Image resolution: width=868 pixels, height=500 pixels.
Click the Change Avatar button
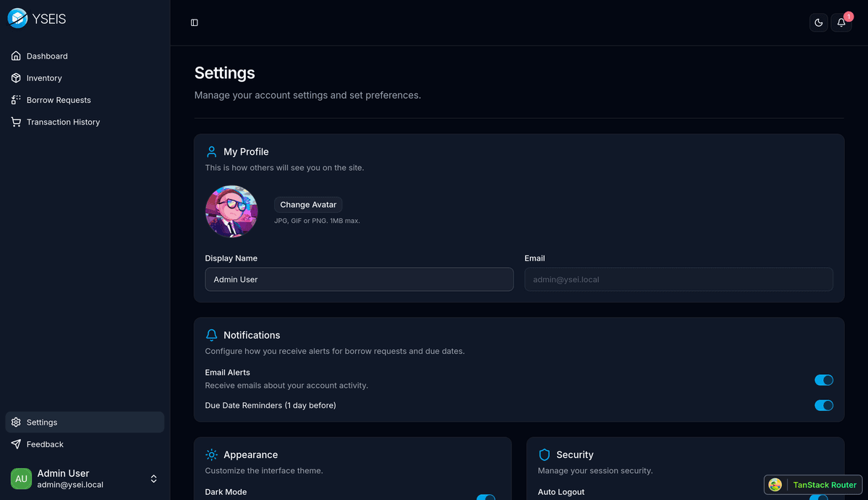point(308,205)
